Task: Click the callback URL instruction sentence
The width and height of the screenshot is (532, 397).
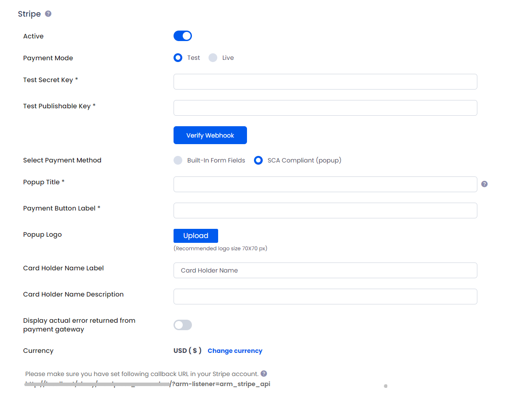Action: [142, 374]
